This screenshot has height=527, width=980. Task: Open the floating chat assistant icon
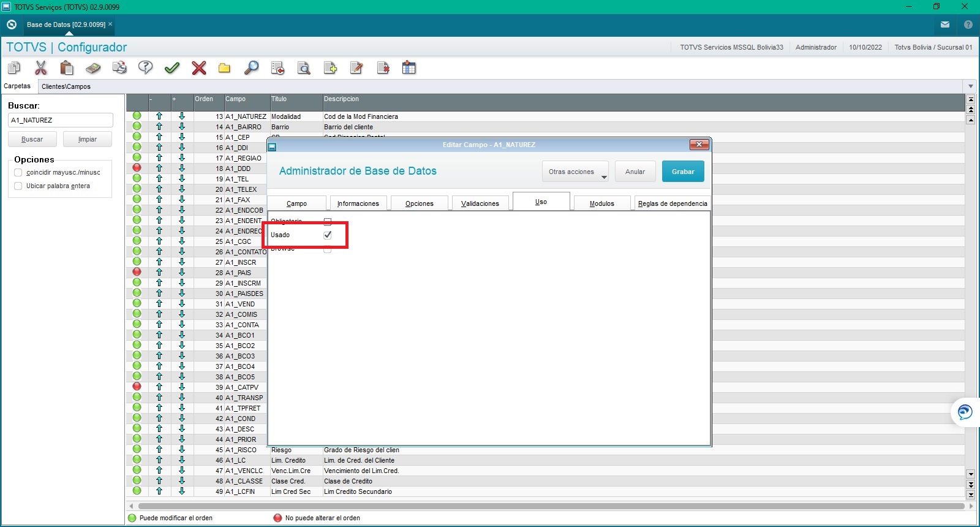point(965,412)
